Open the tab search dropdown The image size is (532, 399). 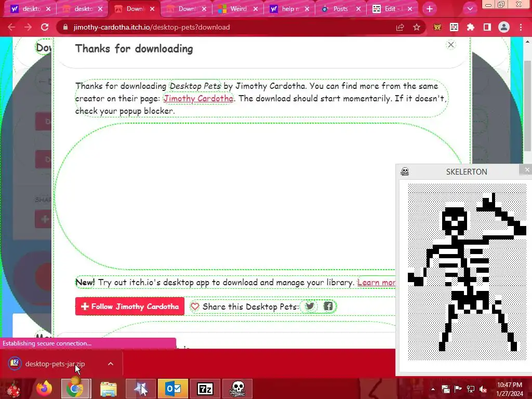click(470, 9)
